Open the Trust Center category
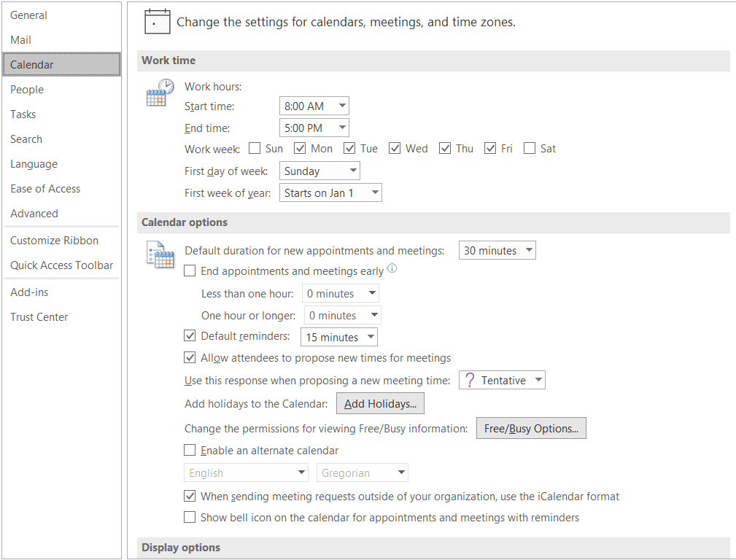The height and width of the screenshot is (560, 736). point(61,317)
